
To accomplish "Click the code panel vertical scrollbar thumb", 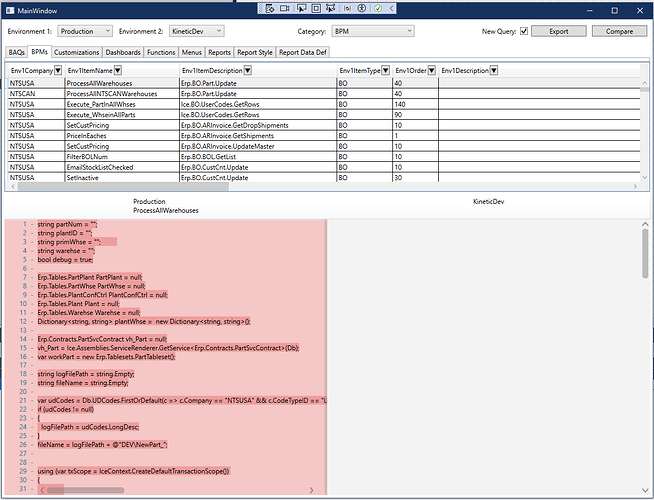I will 645,254.
